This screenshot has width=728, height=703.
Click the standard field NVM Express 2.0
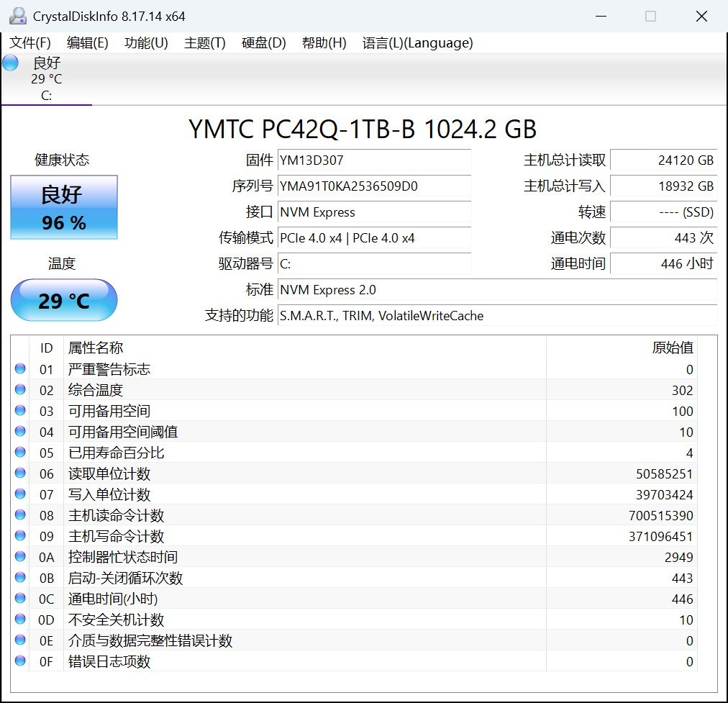pyautogui.click(x=497, y=290)
